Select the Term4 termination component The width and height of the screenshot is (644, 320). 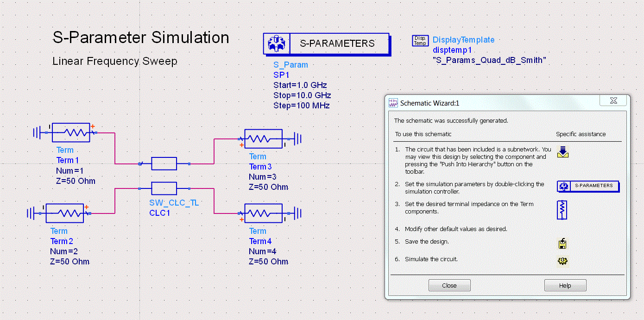point(263,213)
